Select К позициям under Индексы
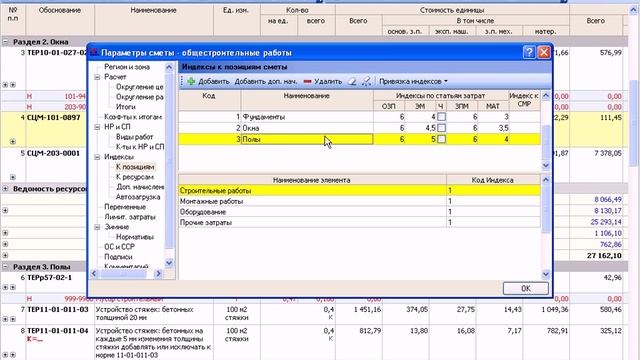The width and height of the screenshot is (640, 360). [x=135, y=167]
